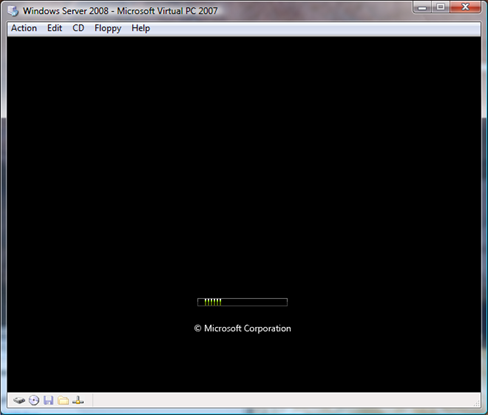Click the window resize grip in status bar
Screen dimensions: 488x415
[x=477, y=404]
